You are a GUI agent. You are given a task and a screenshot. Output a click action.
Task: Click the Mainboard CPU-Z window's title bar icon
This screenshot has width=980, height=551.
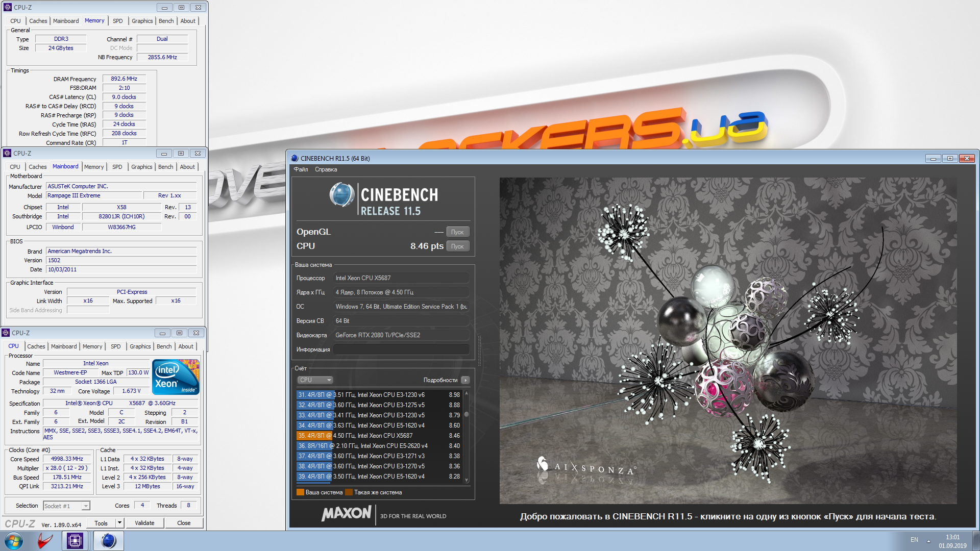coord(7,153)
